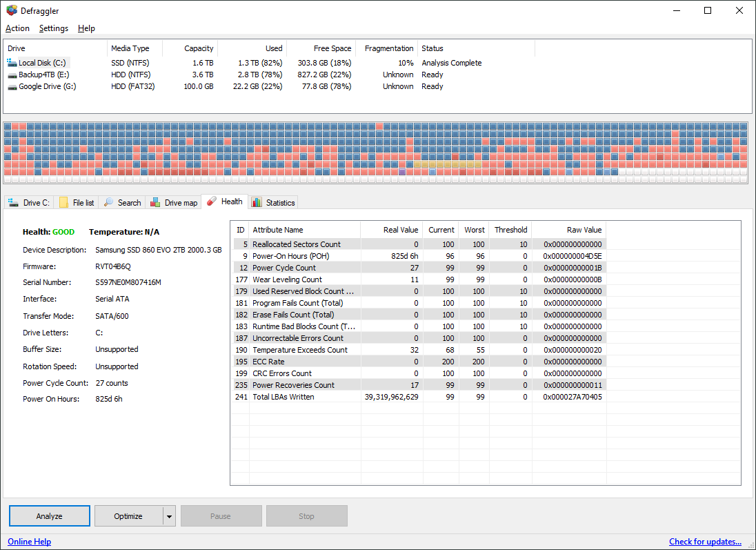Screen dimensions: 756x550
Task: Click the Stop button
Action: coord(307,516)
